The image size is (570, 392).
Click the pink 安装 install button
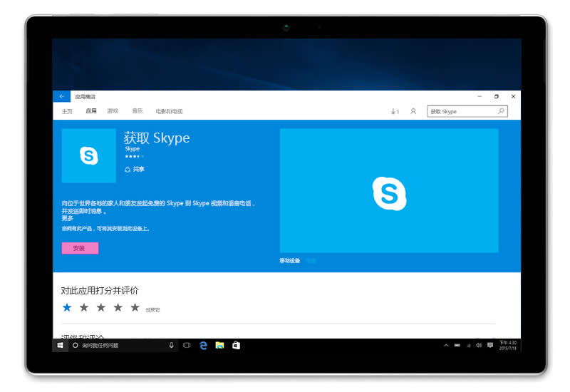point(80,248)
